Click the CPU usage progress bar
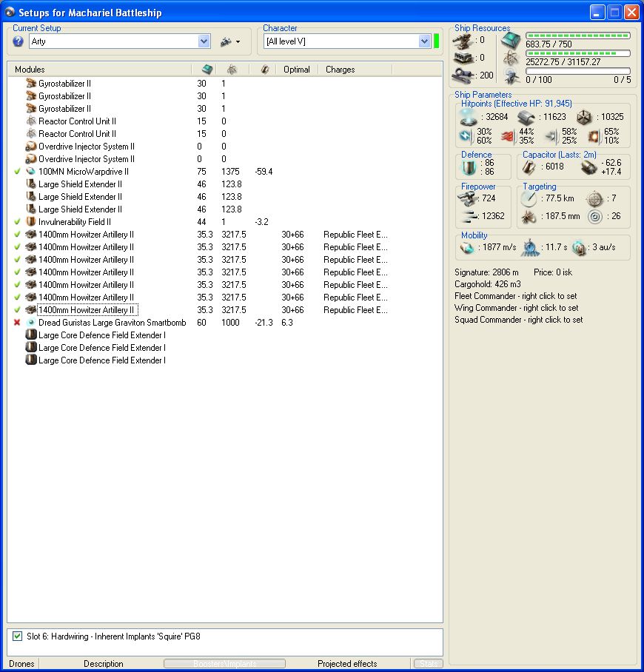Image resolution: width=644 pixels, height=672 pixels. coord(578,36)
